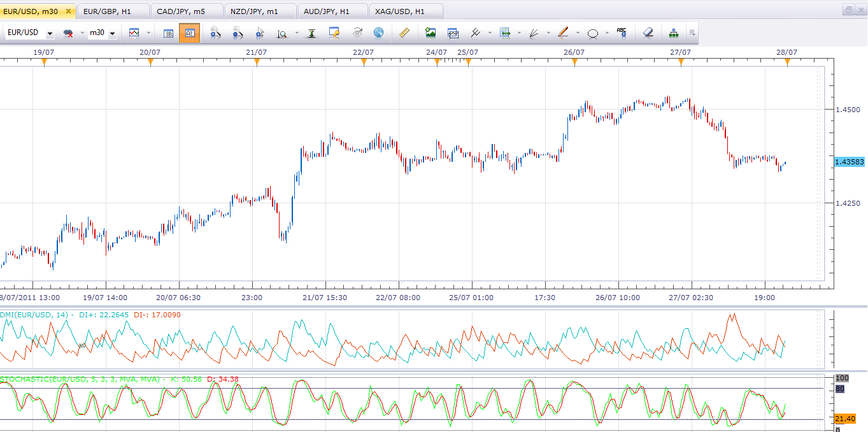
Task: Open the m30 timeframe dropdown
Action: pyautogui.click(x=113, y=33)
